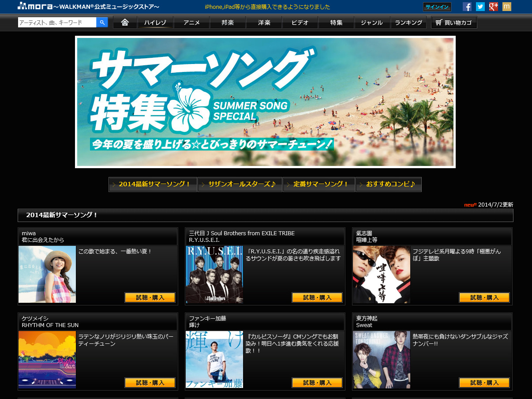Open the Google Plus share icon

coord(494,7)
